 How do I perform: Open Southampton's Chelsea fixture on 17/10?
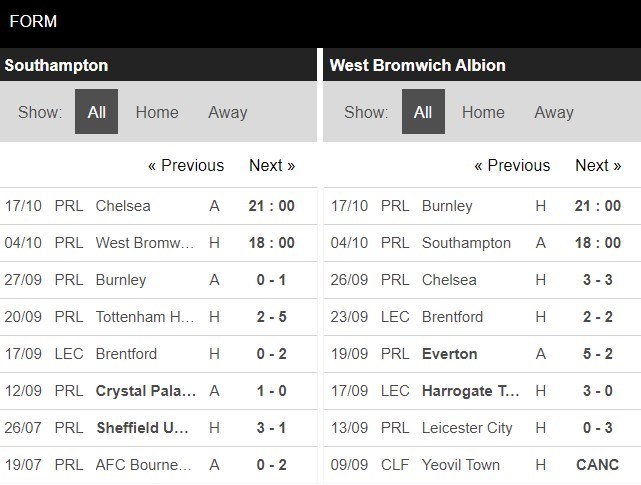point(123,206)
